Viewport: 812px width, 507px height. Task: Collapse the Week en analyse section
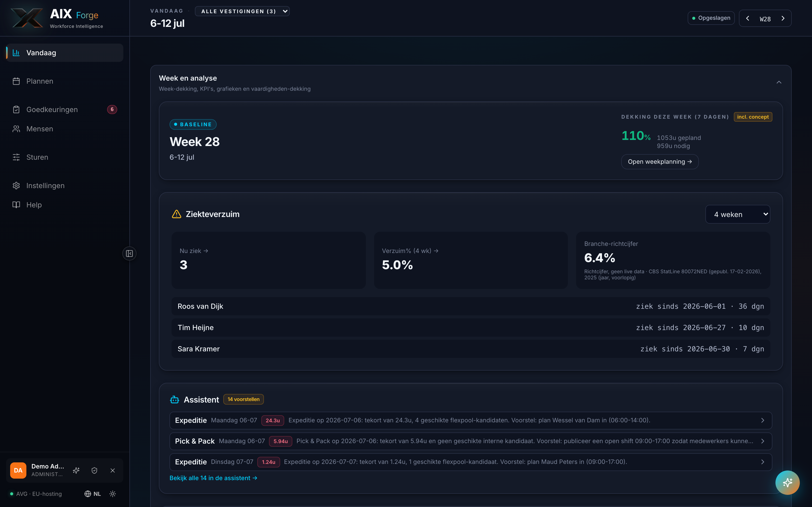tap(779, 82)
